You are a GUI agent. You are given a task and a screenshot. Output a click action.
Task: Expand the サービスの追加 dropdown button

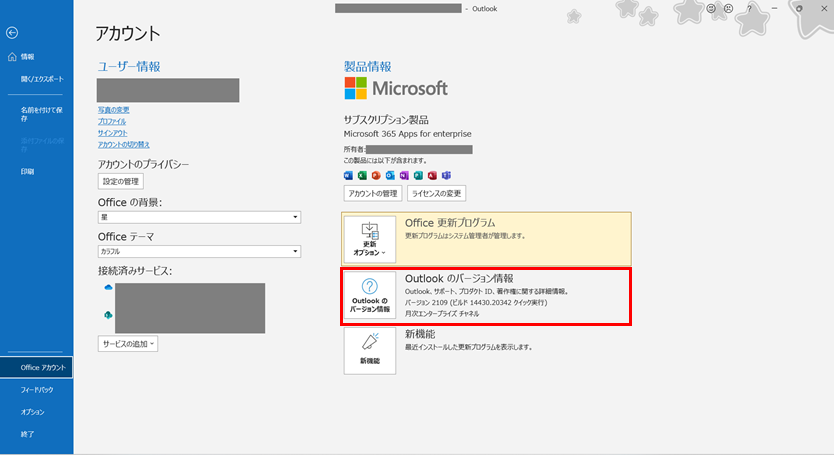pyautogui.click(x=128, y=344)
